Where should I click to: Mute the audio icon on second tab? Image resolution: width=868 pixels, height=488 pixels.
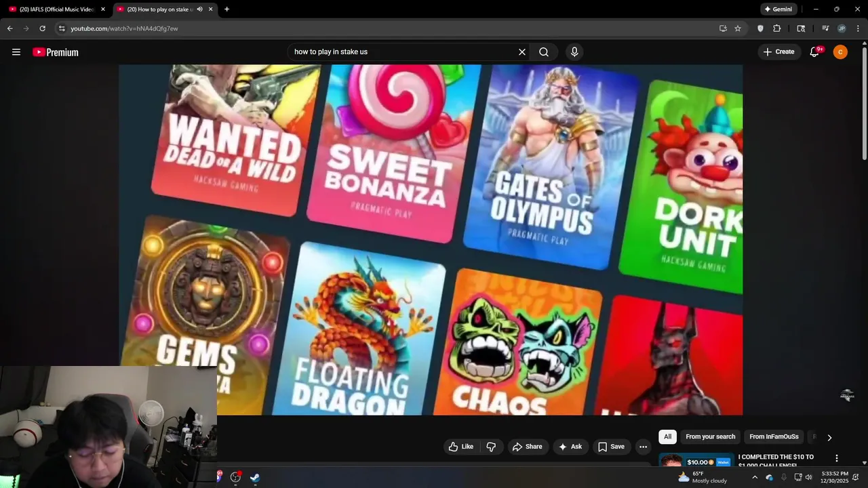point(199,9)
